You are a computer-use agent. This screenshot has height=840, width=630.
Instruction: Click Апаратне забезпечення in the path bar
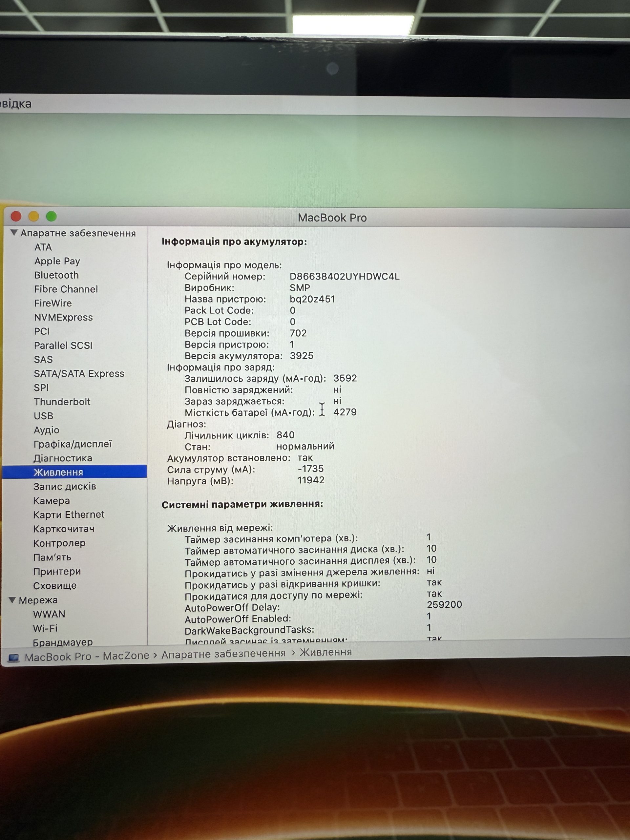[x=223, y=654]
